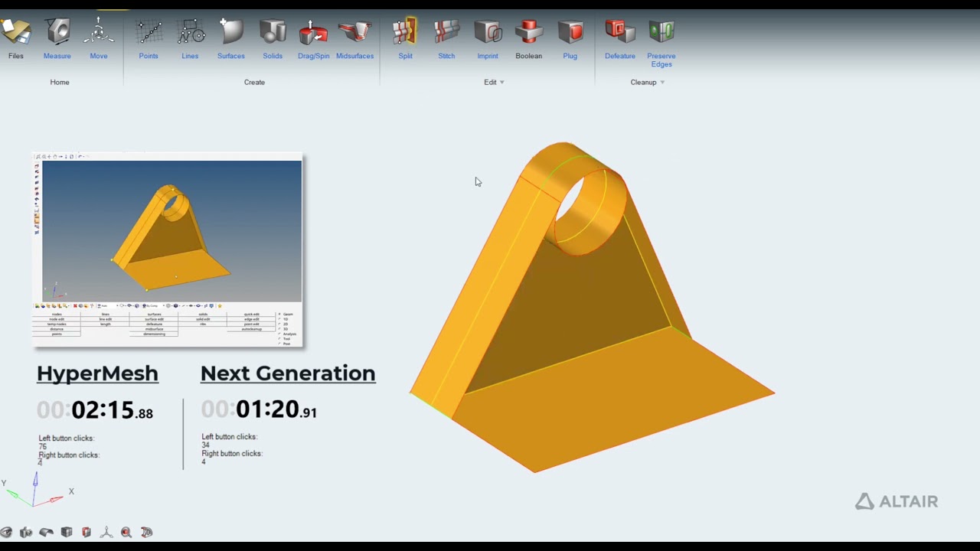Open the Files tool in the ribbon

[x=15, y=38]
